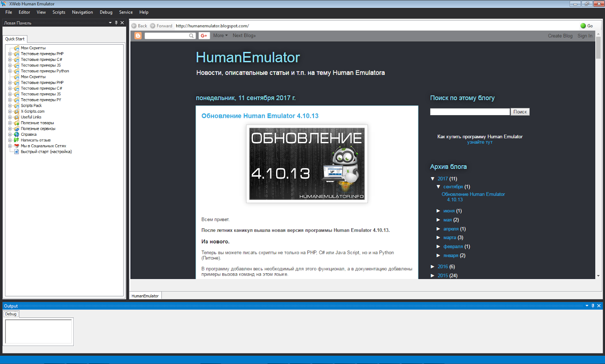
Task: Click the page vertical scrollbar down arrow
Action: pyautogui.click(x=598, y=276)
